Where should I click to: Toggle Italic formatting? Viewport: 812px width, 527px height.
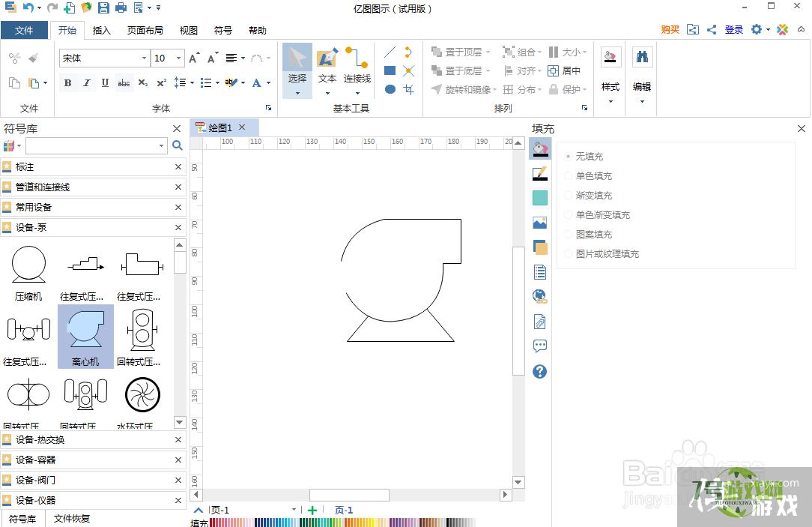[86, 83]
